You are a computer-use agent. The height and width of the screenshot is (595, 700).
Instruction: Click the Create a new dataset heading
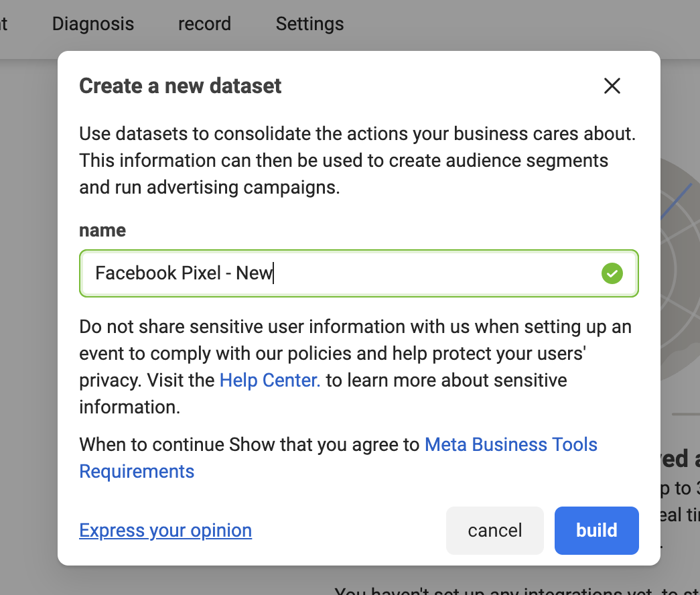click(180, 86)
